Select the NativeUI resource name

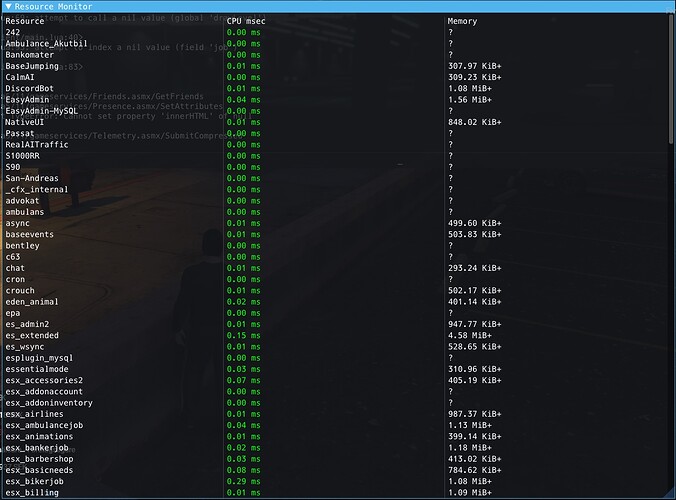[x=25, y=122]
